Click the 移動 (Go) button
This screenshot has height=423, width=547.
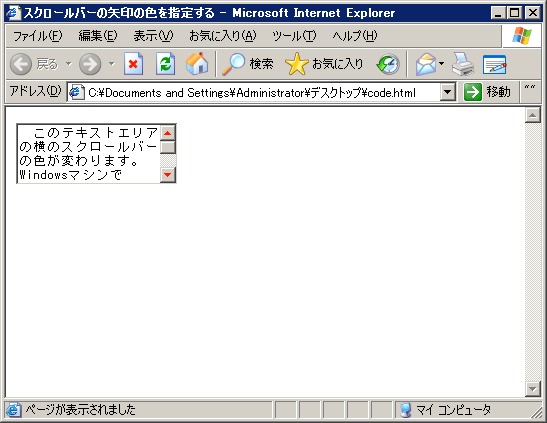tap(487, 92)
